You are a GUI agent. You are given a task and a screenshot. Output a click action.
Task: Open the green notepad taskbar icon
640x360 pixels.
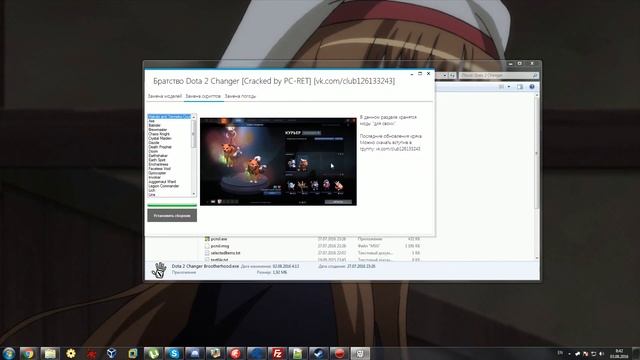point(298,353)
